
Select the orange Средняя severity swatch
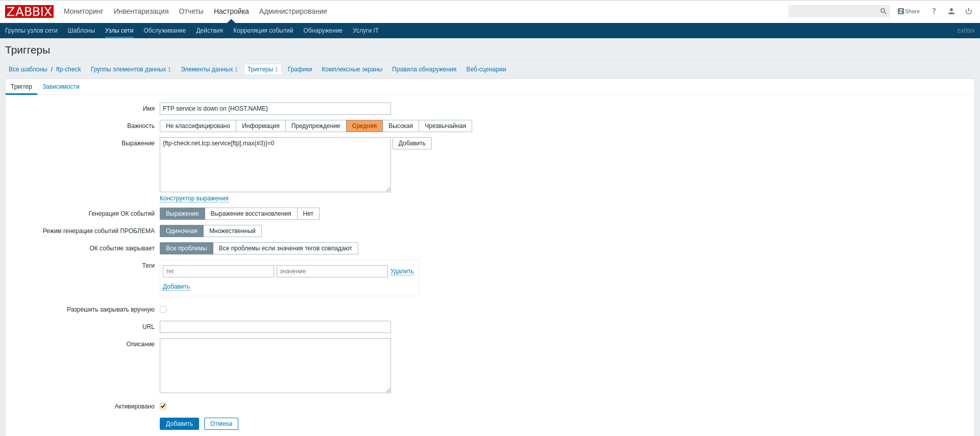click(x=364, y=126)
